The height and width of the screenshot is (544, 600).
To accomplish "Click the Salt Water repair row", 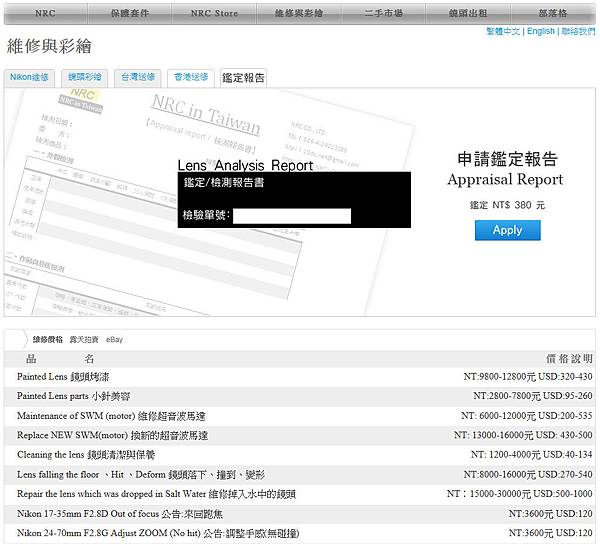I will click(x=300, y=495).
